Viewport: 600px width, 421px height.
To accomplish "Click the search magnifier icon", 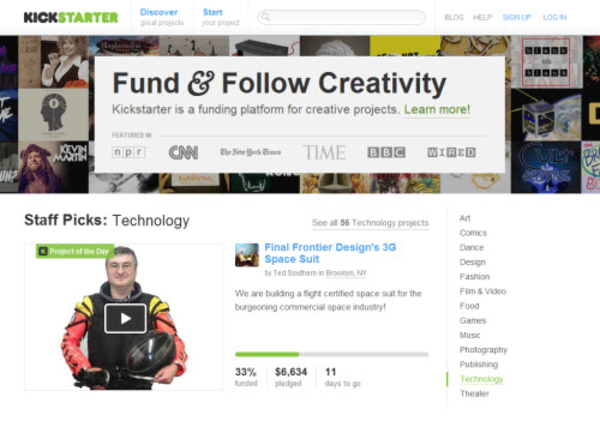I will pyautogui.click(x=266, y=17).
